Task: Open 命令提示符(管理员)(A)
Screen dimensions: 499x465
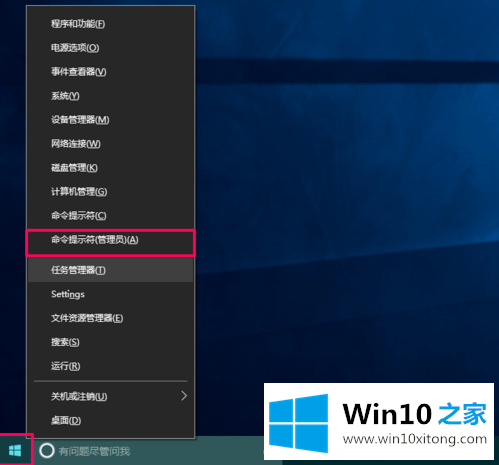Action: (110, 240)
